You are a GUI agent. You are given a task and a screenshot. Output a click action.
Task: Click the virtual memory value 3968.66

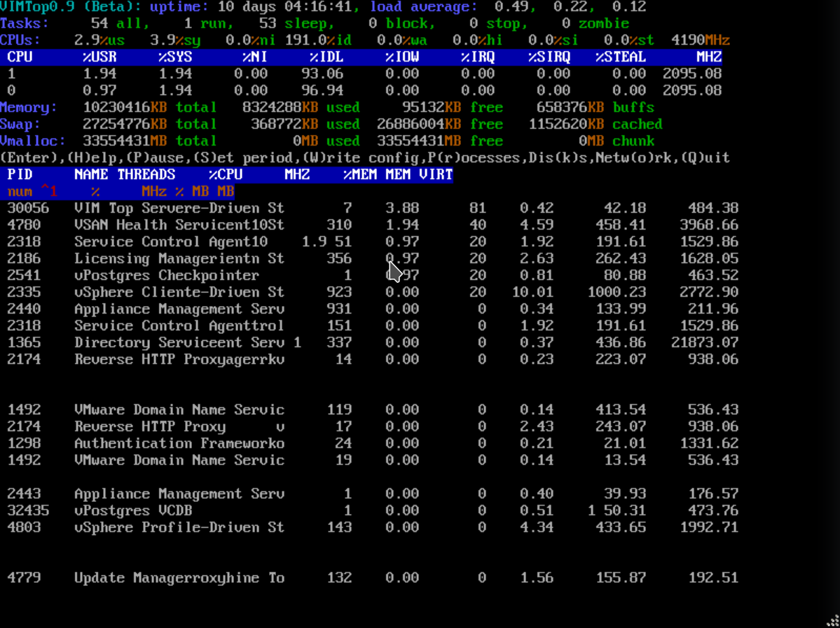(709, 225)
